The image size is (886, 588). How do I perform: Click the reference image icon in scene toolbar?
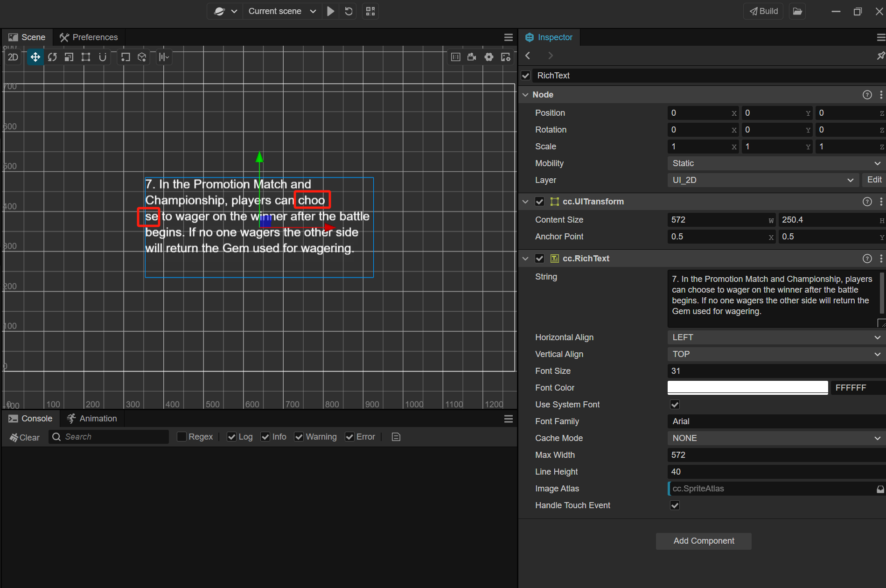pyautogui.click(x=456, y=57)
